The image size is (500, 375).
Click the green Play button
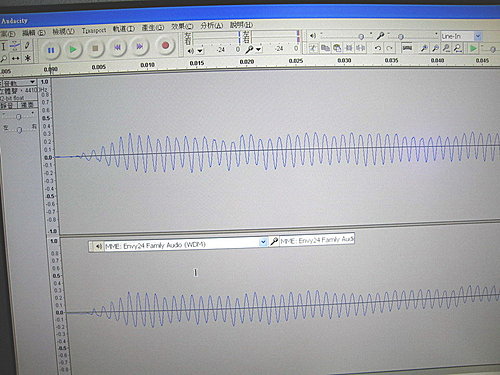click(x=73, y=50)
